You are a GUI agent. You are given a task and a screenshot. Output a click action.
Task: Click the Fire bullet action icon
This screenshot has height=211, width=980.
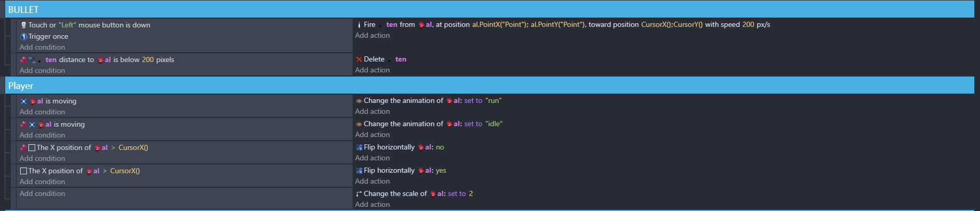tap(359, 25)
